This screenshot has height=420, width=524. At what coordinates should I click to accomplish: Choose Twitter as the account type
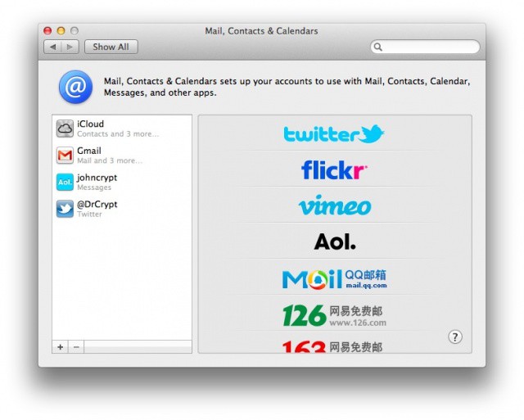(334, 134)
